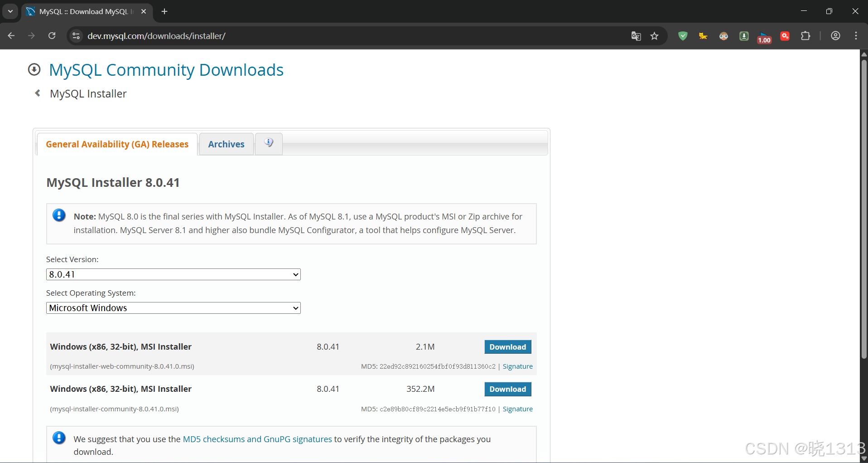868x463 pixels.
Task: Click the browser back arrow
Action: [11, 36]
